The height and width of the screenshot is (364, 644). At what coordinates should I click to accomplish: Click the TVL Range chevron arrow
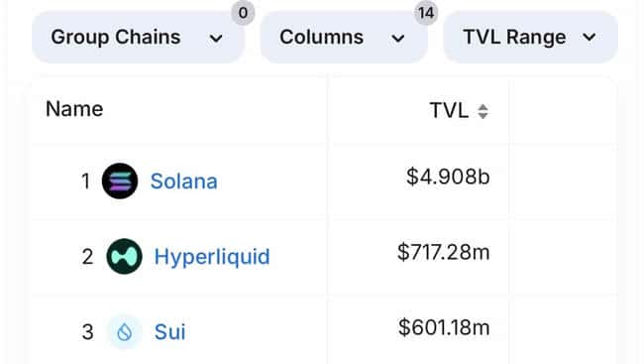pyautogui.click(x=589, y=38)
